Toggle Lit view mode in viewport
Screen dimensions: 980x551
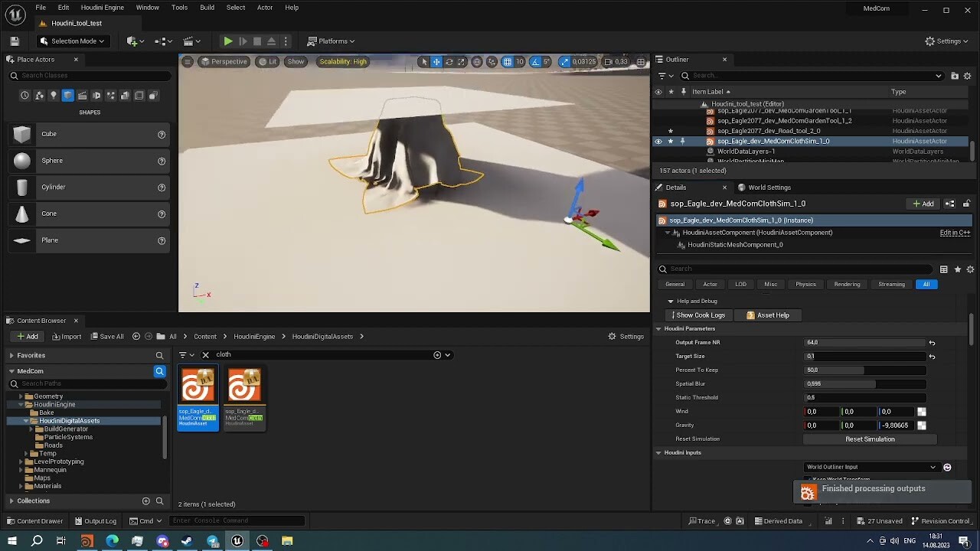[x=267, y=62]
